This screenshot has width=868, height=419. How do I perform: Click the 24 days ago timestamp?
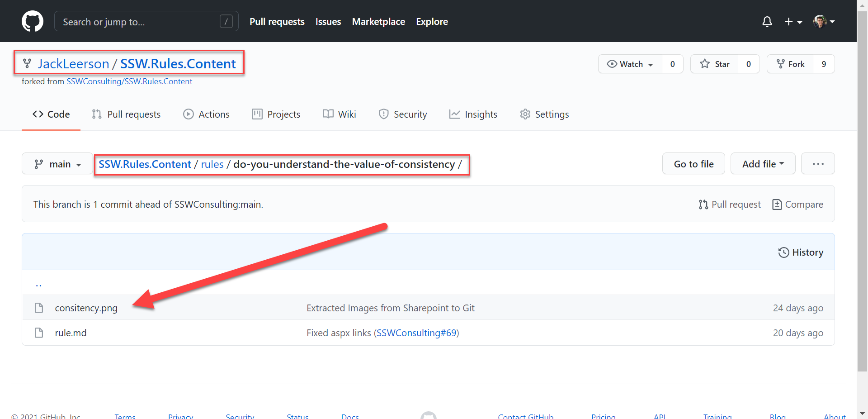coord(798,308)
